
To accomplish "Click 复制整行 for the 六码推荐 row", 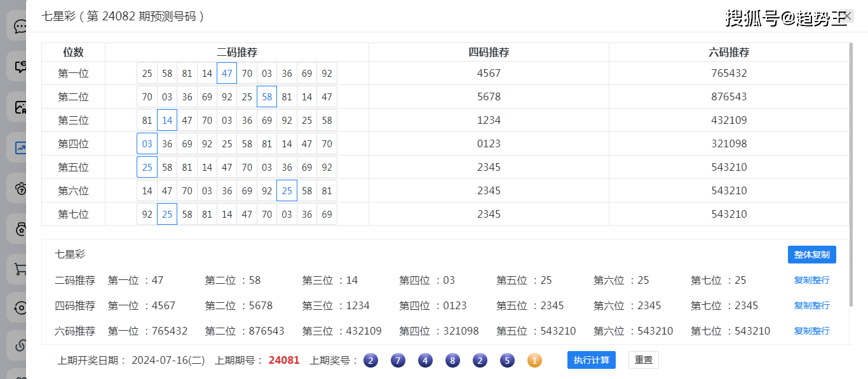I will pos(811,331).
